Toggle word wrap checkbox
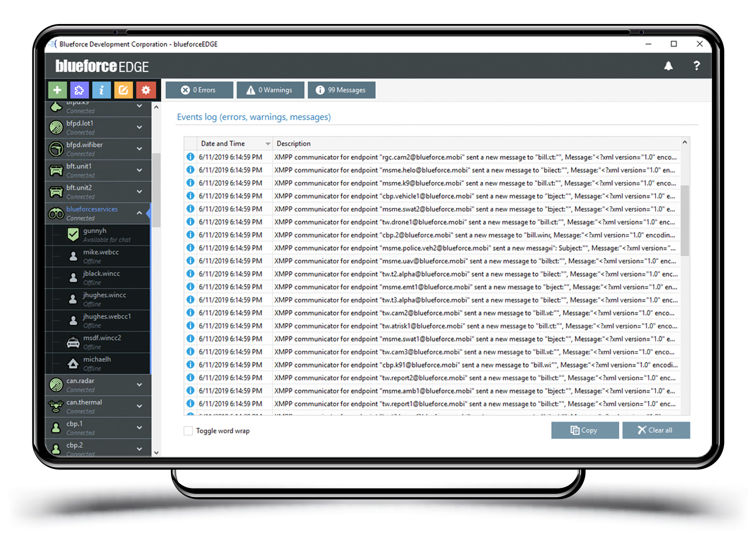This screenshot has width=756, height=544. point(188,431)
